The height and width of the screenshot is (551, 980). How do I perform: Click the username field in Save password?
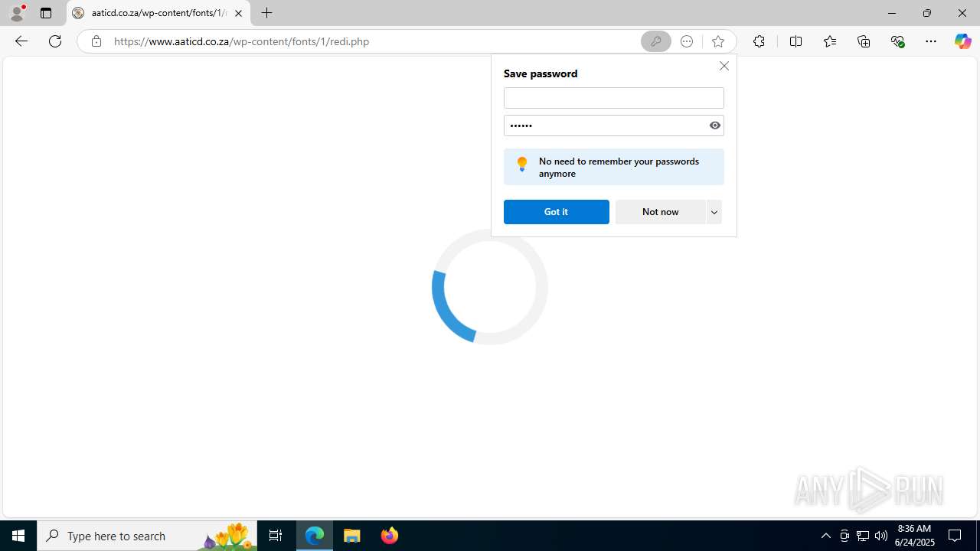[x=613, y=98]
